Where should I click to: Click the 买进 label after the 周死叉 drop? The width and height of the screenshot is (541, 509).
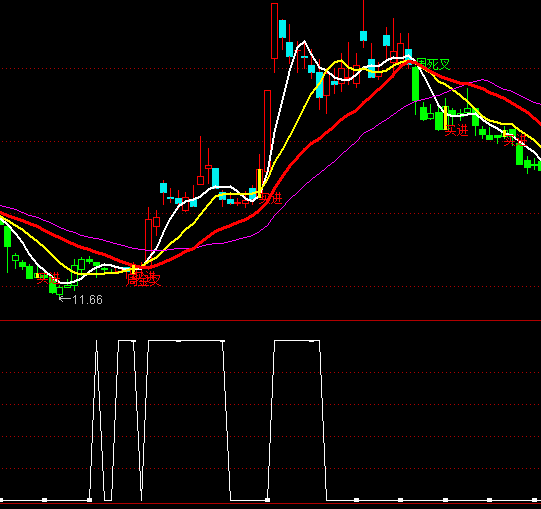456,130
